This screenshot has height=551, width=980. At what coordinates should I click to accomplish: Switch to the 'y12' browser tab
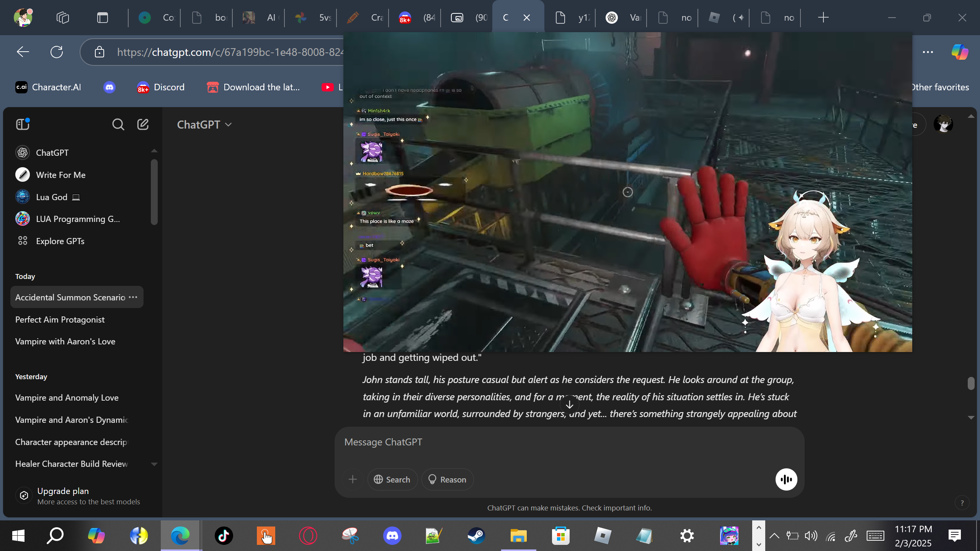(x=570, y=17)
